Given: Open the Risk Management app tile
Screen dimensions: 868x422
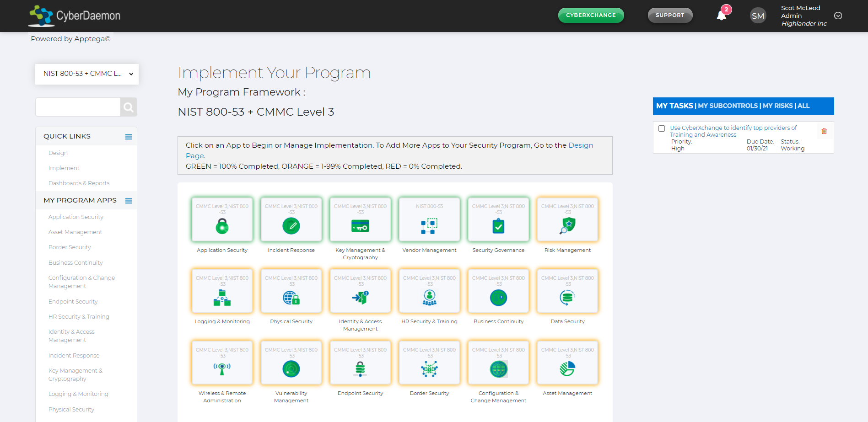Looking at the screenshot, I should click(x=567, y=219).
